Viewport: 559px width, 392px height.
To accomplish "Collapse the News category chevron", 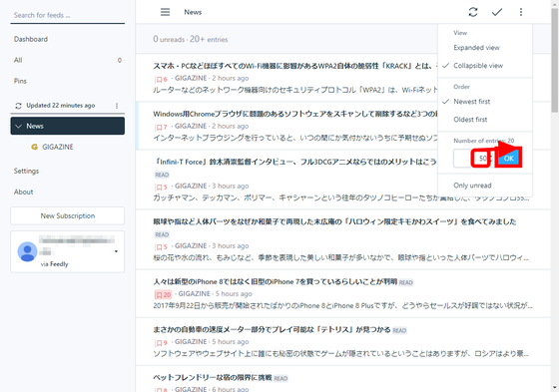I will click(x=19, y=126).
